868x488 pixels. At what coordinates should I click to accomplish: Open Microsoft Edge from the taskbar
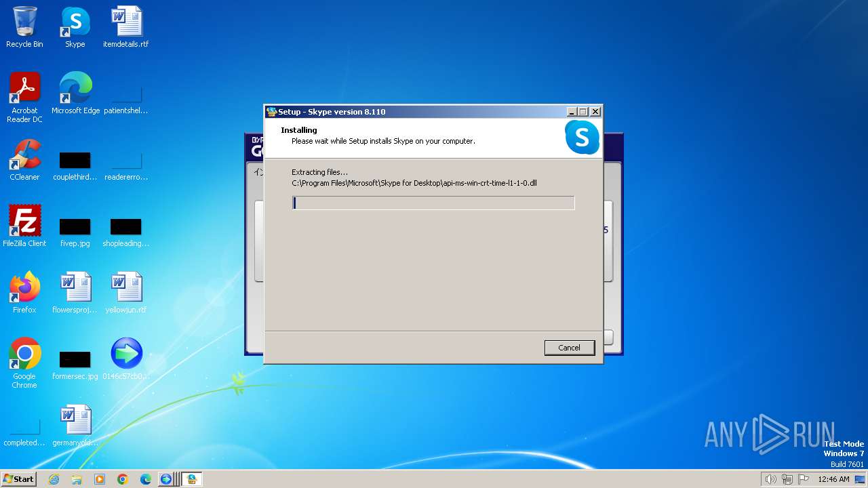(146, 479)
